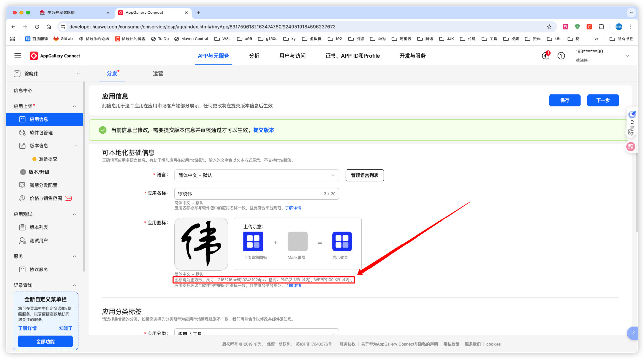Click the 提交版本 link
Screen dimensions: 644x359
(263, 130)
